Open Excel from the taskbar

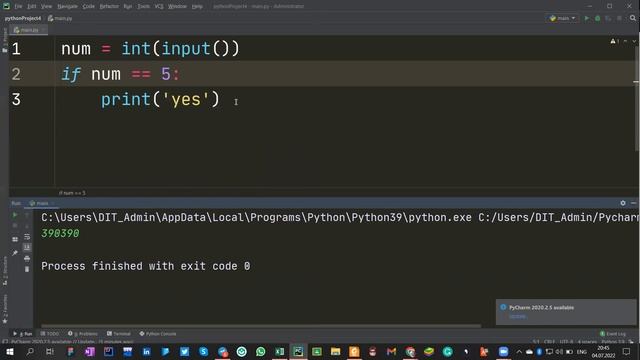click(280, 351)
